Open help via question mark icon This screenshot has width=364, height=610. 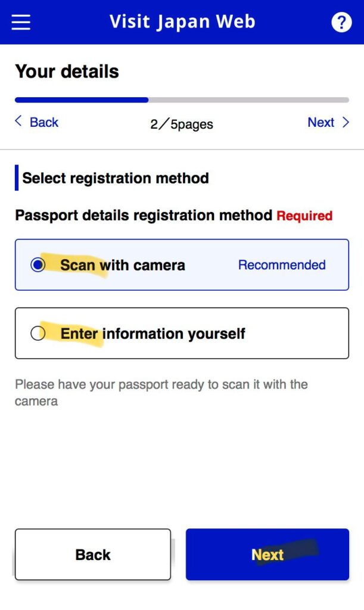click(341, 23)
